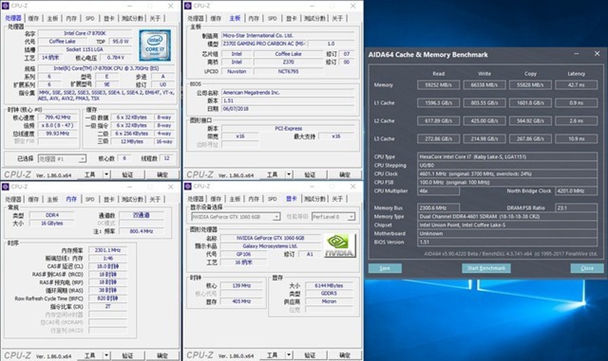608x361 pixels.
Task: Click the 验证 button in the mainboard window
Action: 310,174
